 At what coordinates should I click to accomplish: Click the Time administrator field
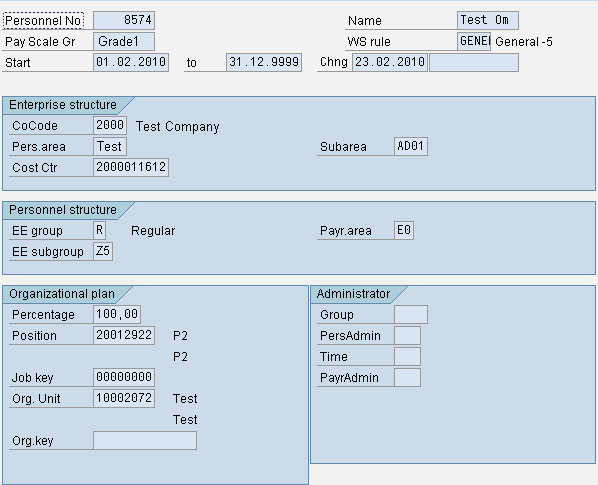(x=407, y=356)
